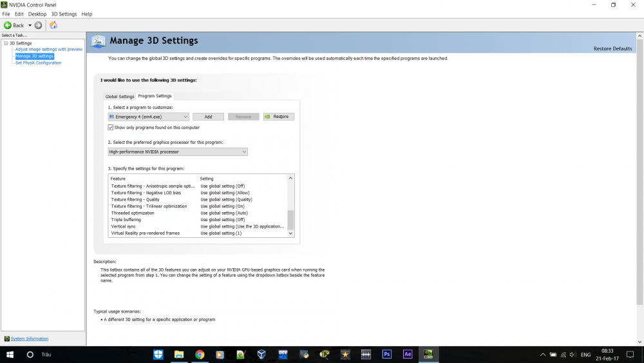Click main page vertical scrollbar
The width and height of the screenshot is (644, 363).
point(639,173)
